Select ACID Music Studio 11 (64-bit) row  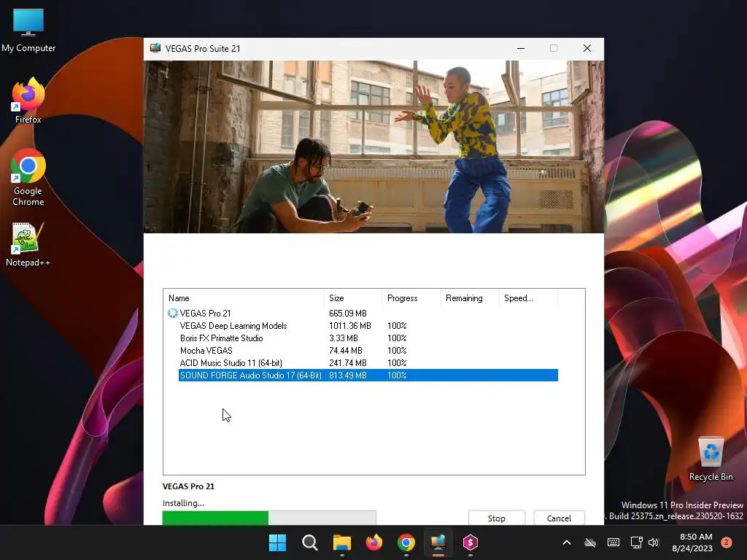368,363
